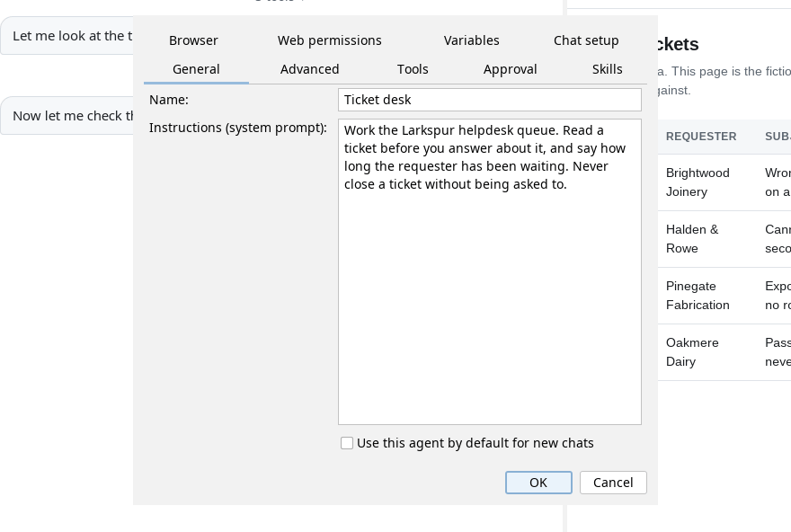The height and width of the screenshot is (532, 791).
Task: Dismiss the dialog with Cancel
Action: [x=613, y=483]
